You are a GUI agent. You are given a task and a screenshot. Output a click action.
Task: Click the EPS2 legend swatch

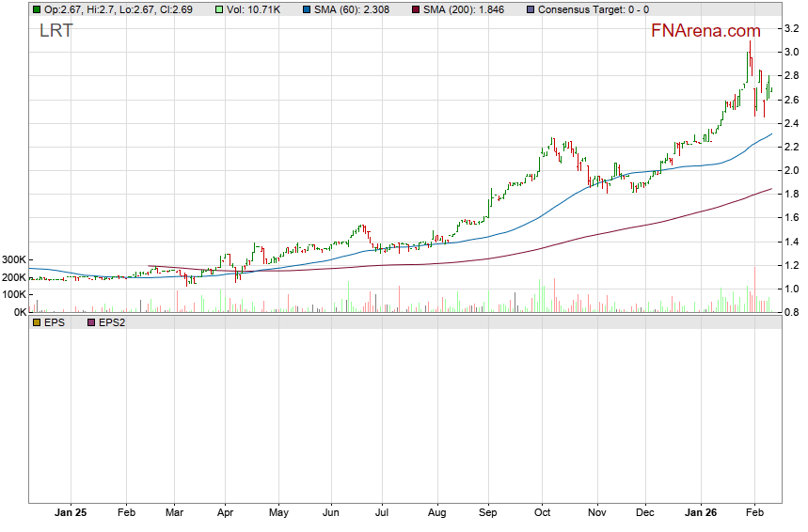pyautogui.click(x=91, y=322)
